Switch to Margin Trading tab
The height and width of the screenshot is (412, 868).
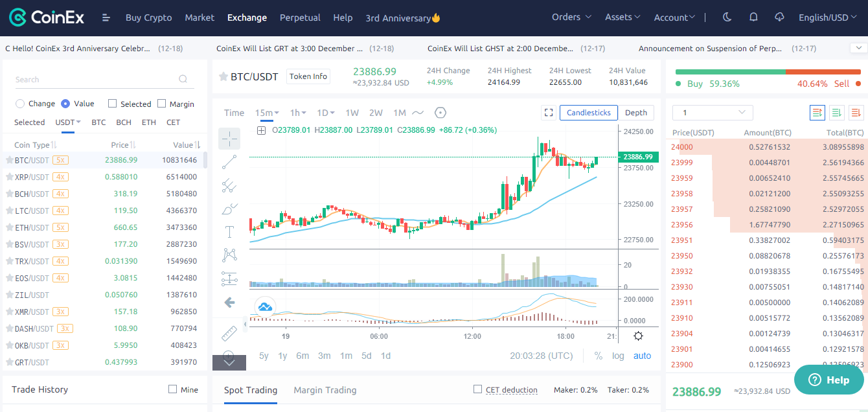(325, 390)
